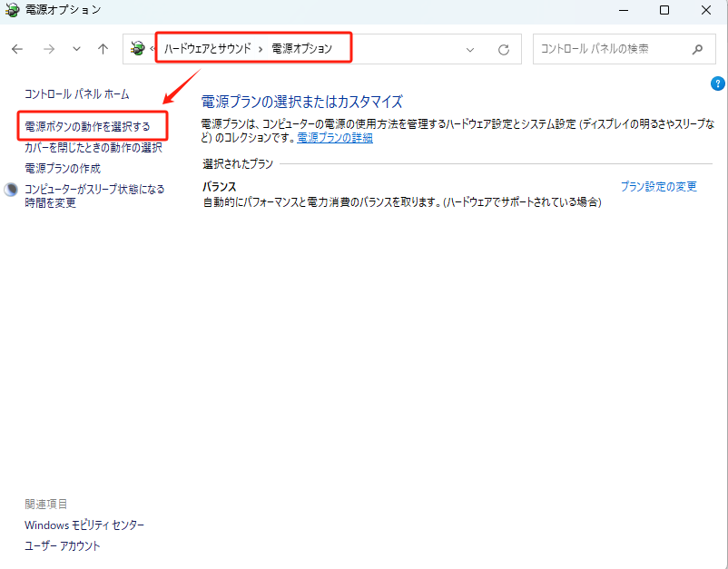Refresh the page using the refresh icon

click(504, 49)
